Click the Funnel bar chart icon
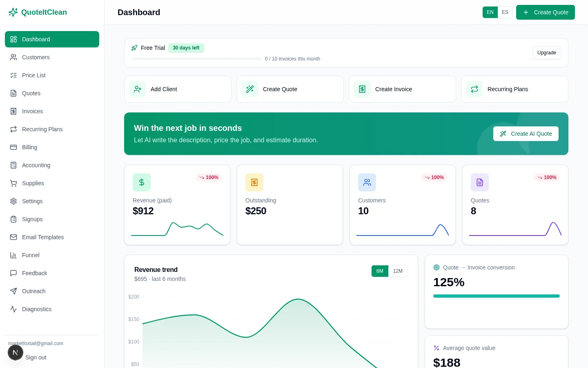 (13, 255)
